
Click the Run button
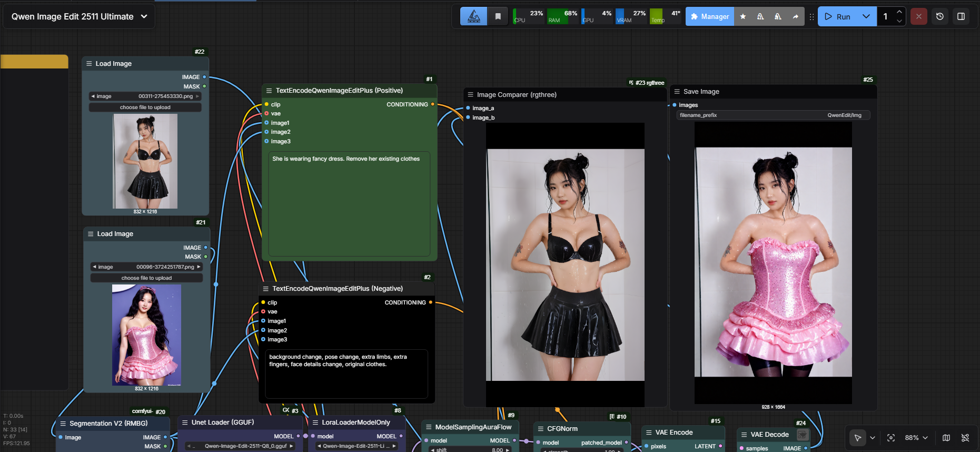pyautogui.click(x=837, y=16)
